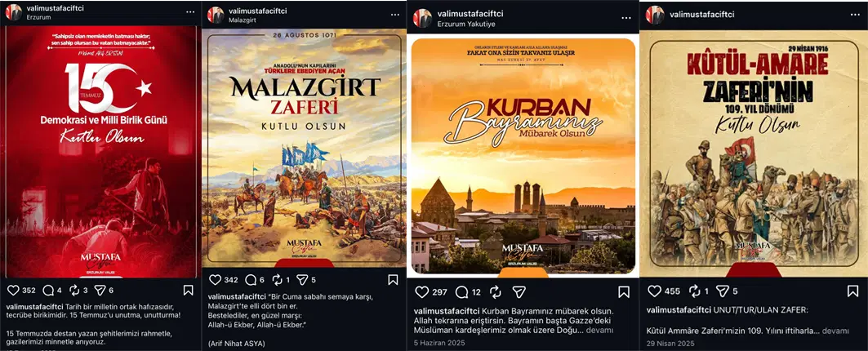868x351 pixels.
Task: Save the Malazgirt Zaferi post with bookmark
Action: click(393, 280)
